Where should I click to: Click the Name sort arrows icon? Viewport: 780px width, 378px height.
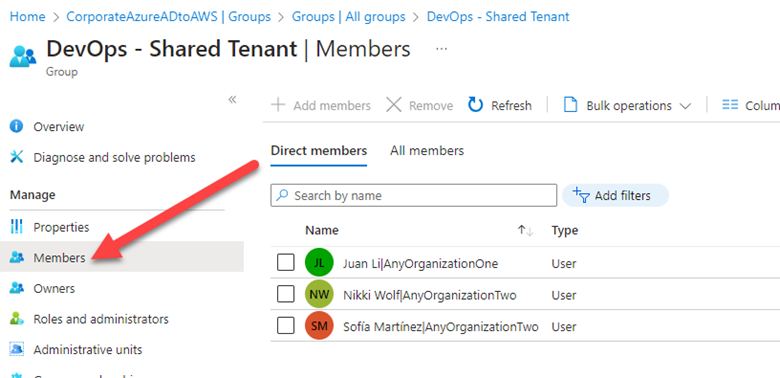coord(525,230)
